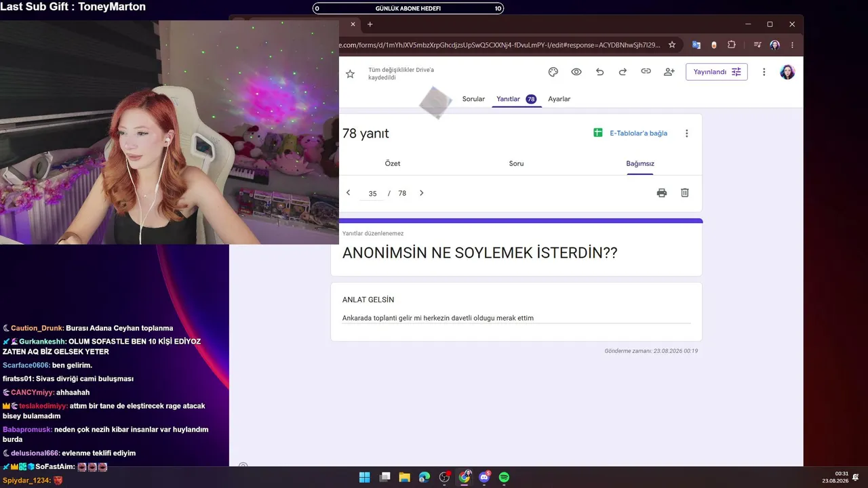
Task: Delete this response with the trash icon
Action: pyautogui.click(x=685, y=193)
